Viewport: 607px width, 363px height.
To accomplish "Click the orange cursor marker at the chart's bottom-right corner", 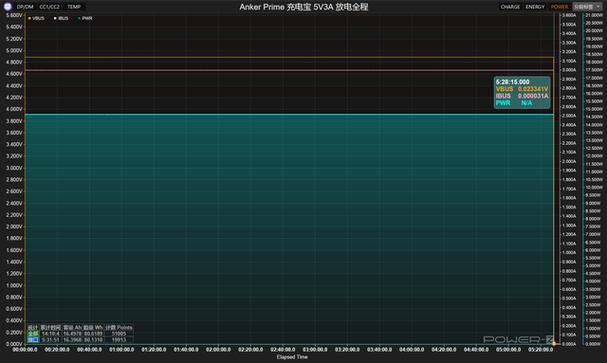I will tap(554, 343).
